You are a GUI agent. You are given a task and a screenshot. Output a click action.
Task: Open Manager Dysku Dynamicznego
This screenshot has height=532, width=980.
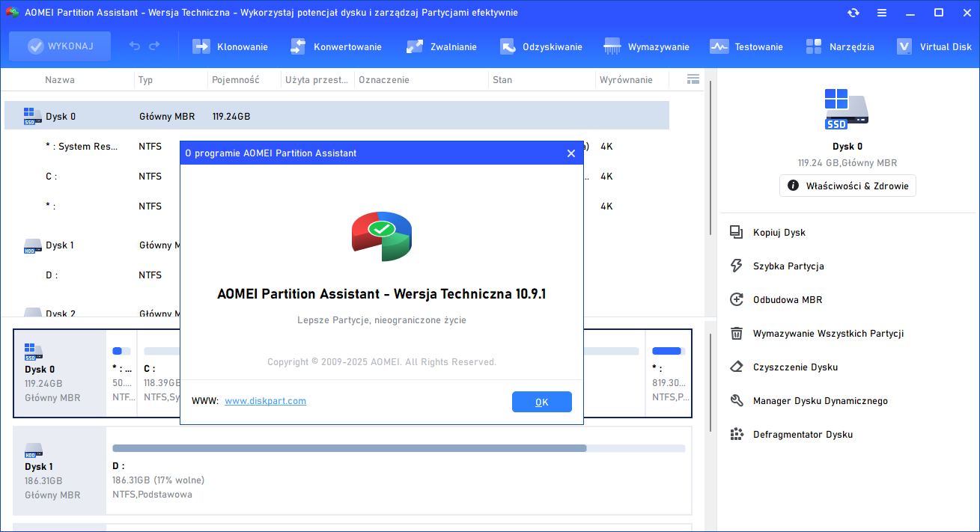[821, 401]
